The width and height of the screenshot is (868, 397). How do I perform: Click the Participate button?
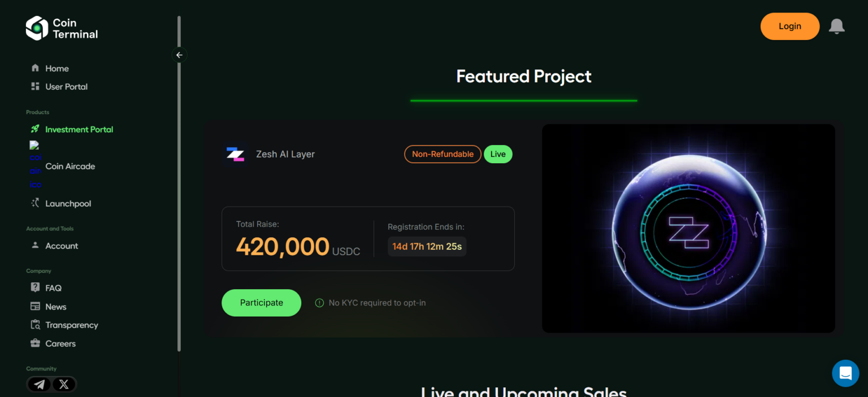(x=261, y=303)
